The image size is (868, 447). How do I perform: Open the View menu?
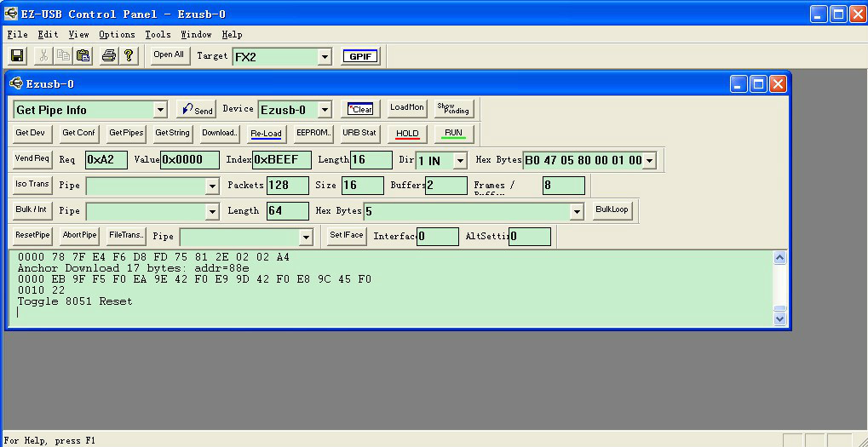[x=78, y=34]
